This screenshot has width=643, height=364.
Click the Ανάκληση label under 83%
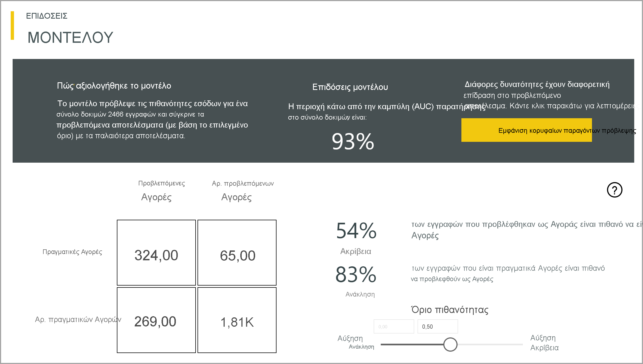click(360, 294)
